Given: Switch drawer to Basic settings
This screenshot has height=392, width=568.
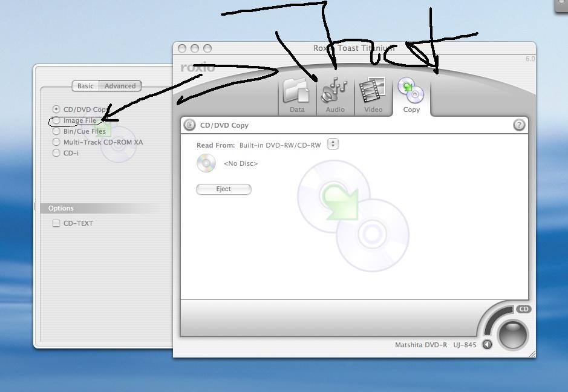Looking at the screenshot, I should [x=85, y=86].
